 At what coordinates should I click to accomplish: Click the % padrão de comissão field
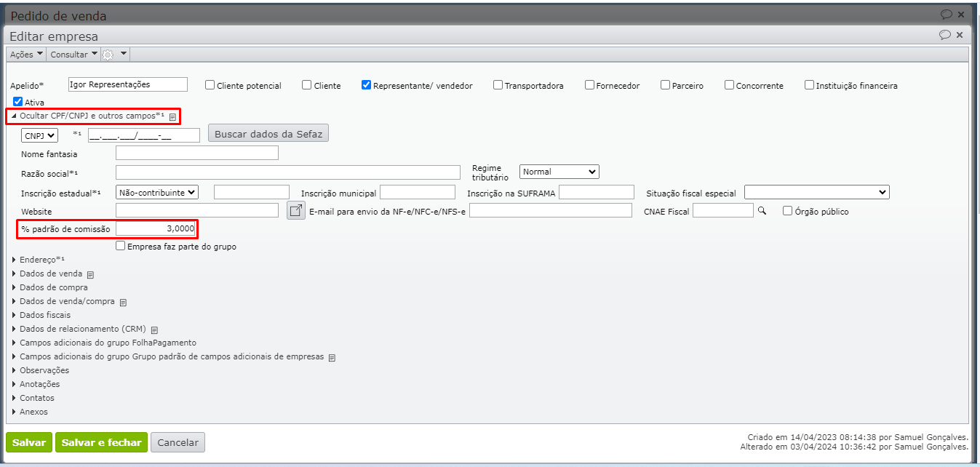coord(156,228)
